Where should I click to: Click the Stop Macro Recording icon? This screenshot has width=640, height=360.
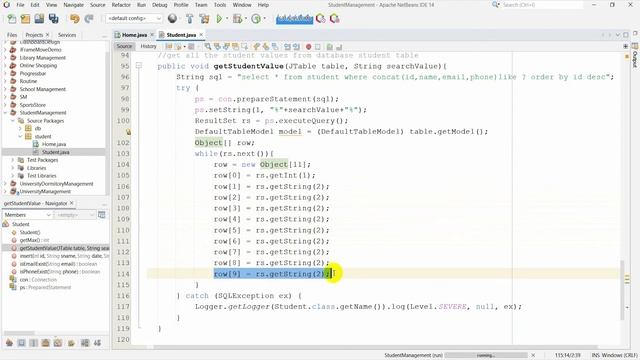click(x=318, y=47)
